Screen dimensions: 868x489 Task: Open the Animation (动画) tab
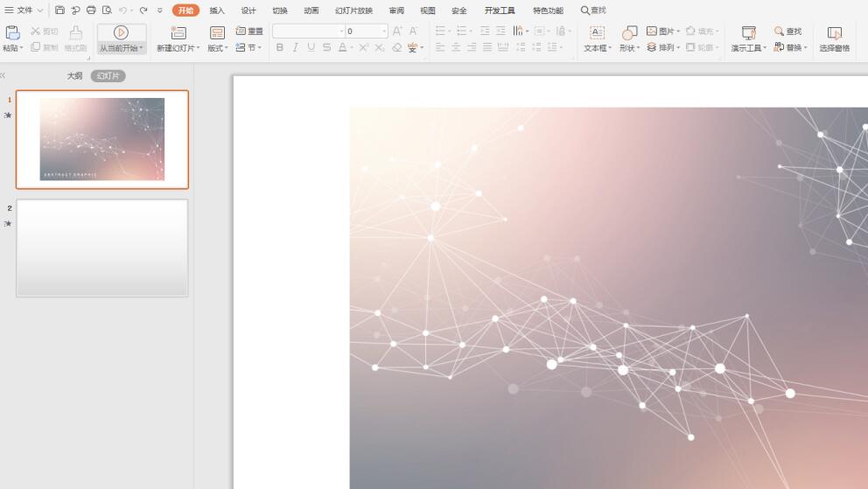pyautogui.click(x=311, y=10)
